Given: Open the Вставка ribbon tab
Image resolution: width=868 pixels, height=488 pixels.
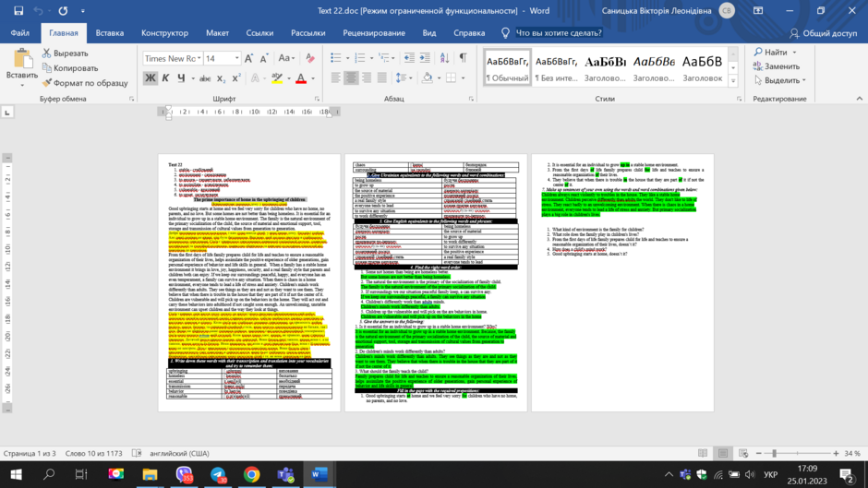Looking at the screenshot, I should [110, 33].
